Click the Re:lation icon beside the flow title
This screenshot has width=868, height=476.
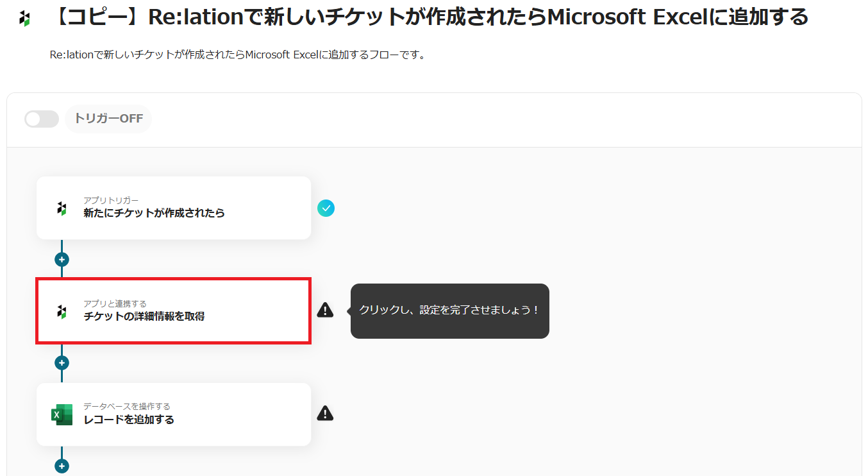click(x=24, y=19)
